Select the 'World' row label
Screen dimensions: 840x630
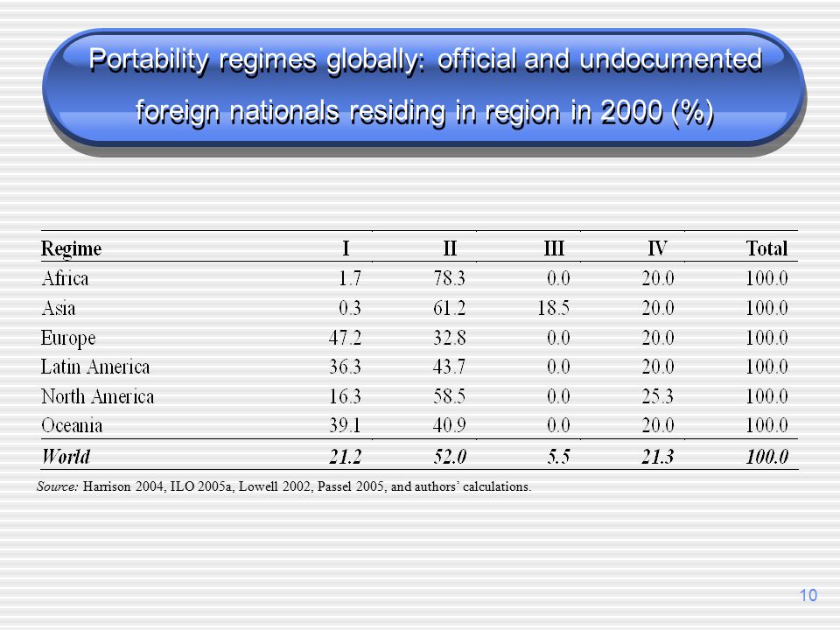66,457
